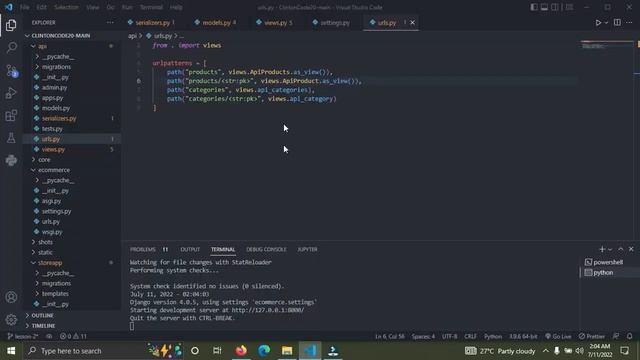This screenshot has height=360, width=640.
Task: Open the Explorer view in activity bar
Action: pos(11,25)
